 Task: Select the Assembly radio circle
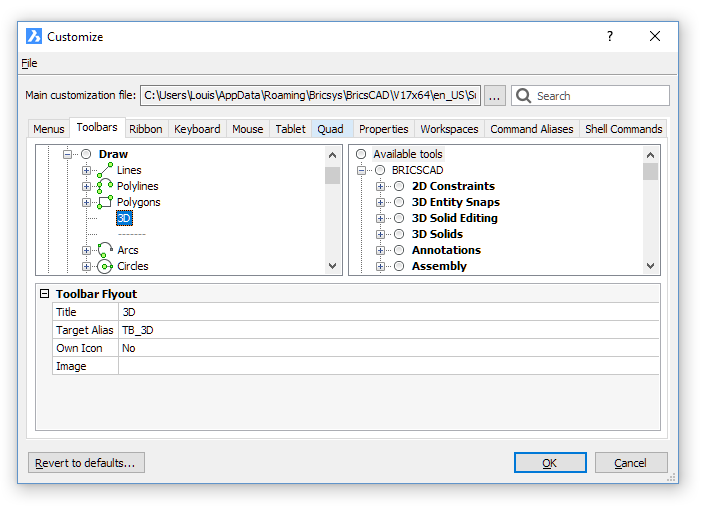click(x=399, y=266)
